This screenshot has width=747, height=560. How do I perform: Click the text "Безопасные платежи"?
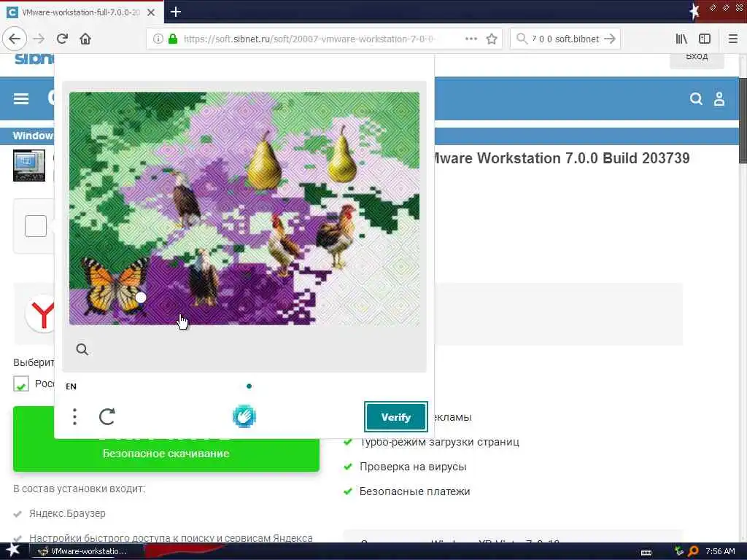pyautogui.click(x=414, y=491)
